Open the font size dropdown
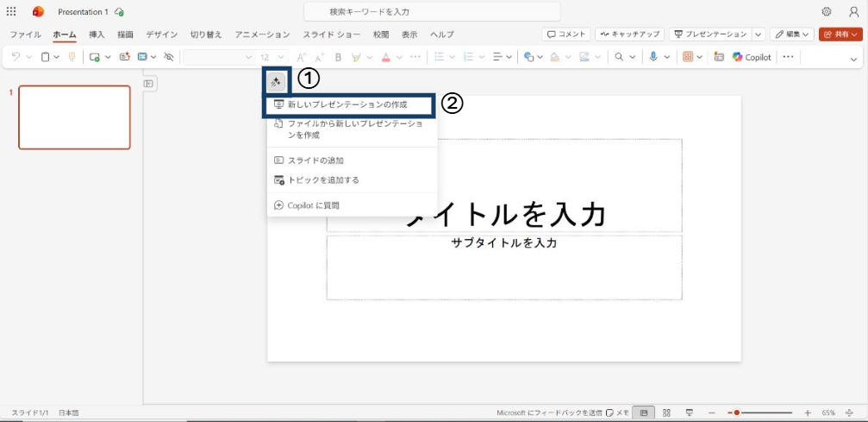 278,57
